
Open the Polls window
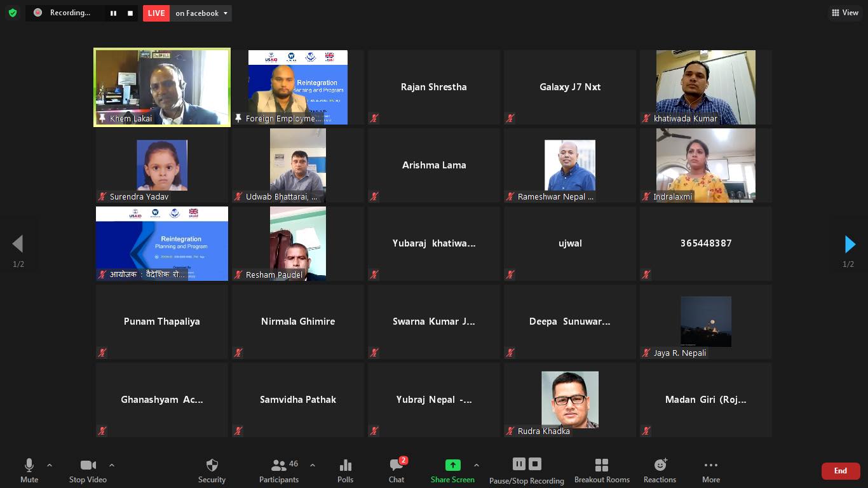click(x=345, y=471)
